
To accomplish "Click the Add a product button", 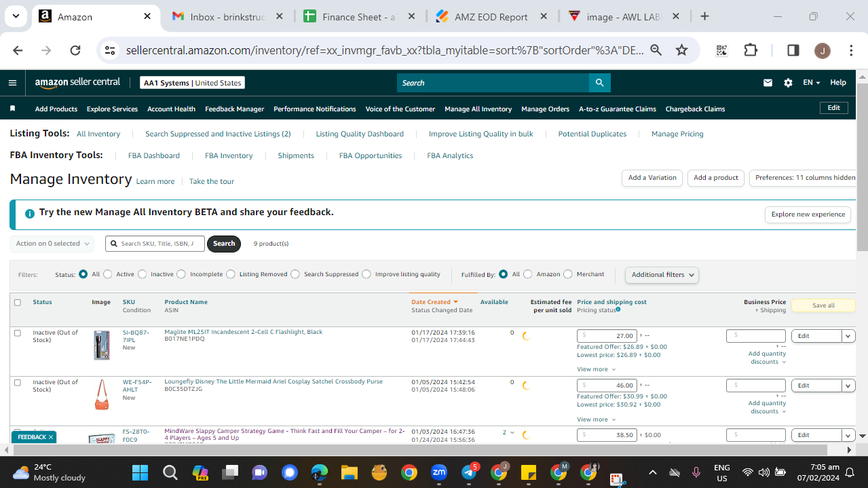I will 716,178.
